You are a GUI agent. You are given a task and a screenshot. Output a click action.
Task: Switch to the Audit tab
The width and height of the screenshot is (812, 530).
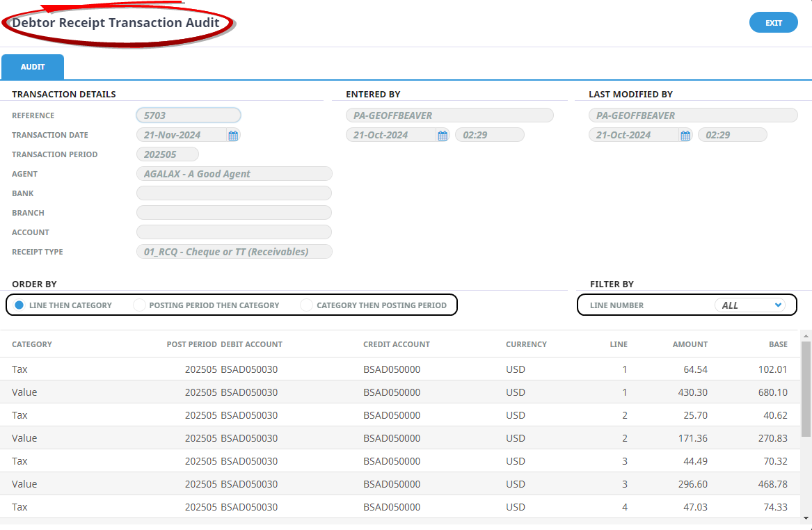[33, 67]
